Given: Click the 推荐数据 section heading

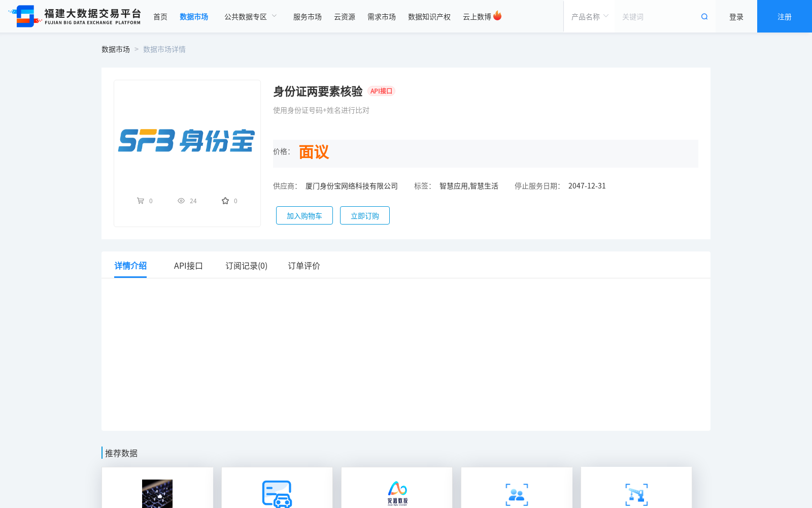Looking at the screenshot, I should click(121, 453).
